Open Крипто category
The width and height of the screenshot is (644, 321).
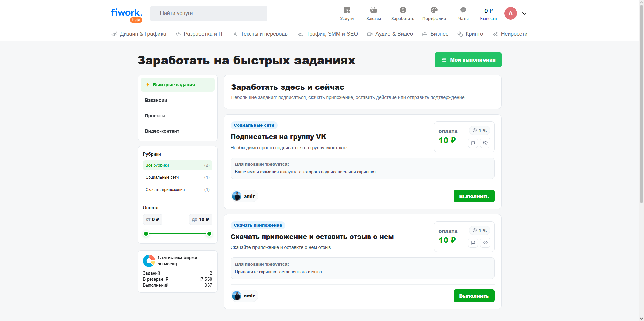pos(470,34)
